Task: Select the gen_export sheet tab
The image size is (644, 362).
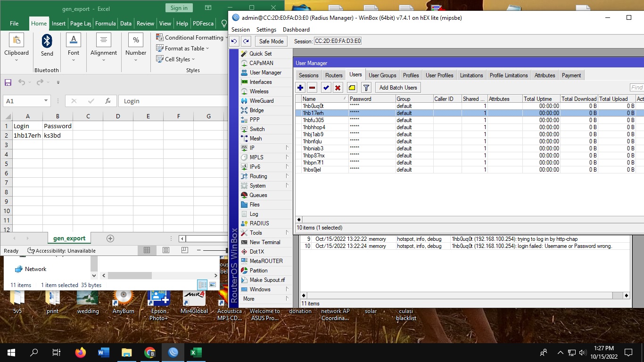Action: 69,239
